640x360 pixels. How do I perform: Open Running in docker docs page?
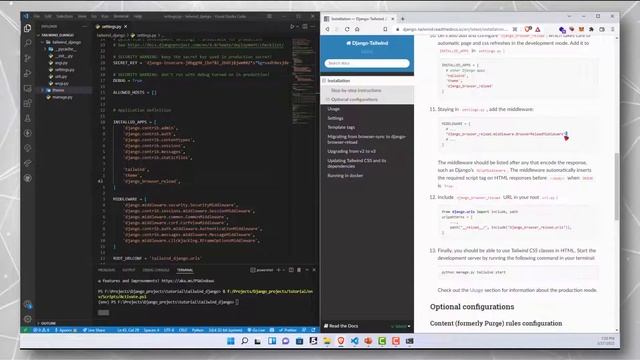click(x=345, y=176)
